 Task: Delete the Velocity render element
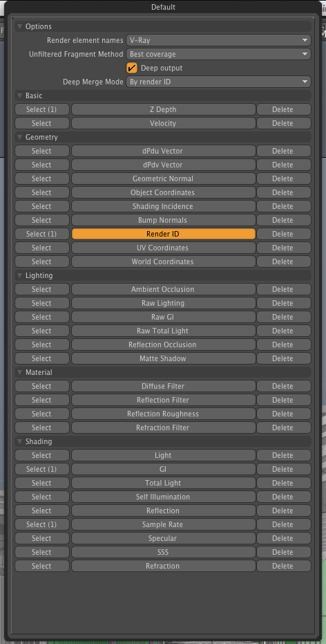283,123
